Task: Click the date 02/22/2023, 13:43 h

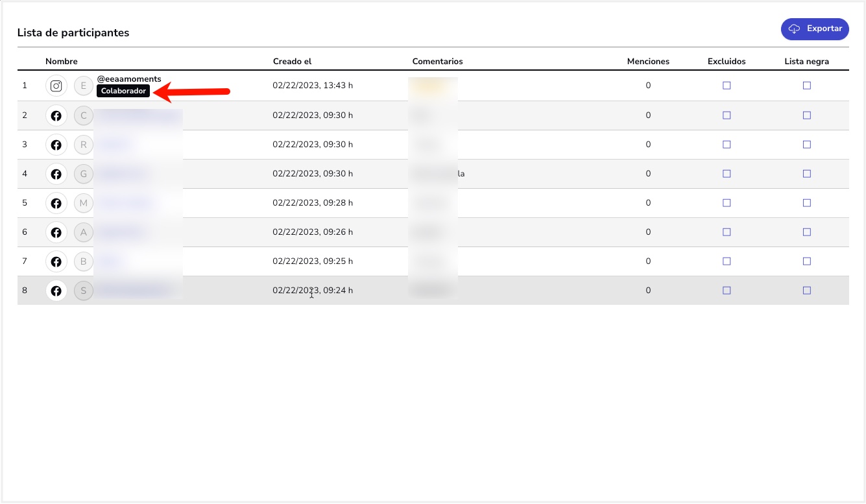Action: 313,86
